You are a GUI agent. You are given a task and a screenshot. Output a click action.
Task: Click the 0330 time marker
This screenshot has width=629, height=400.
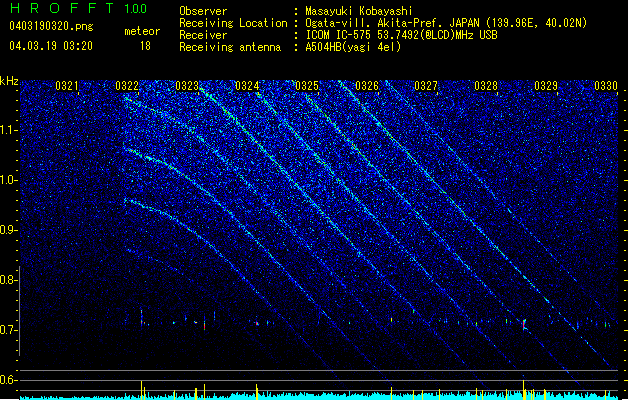click(x=606, y=86)
